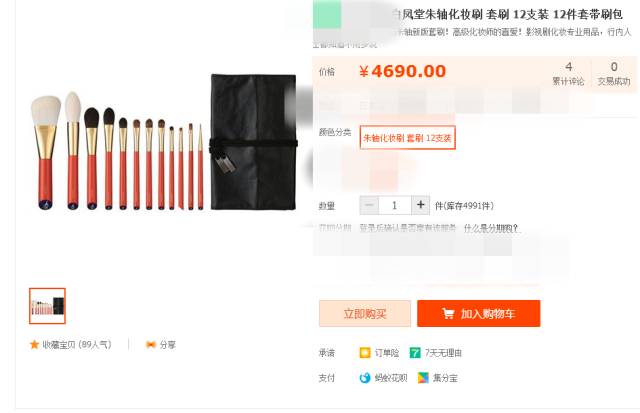Select the 朱轴化妆刷 套刷 12支装 option
The width and height of the screenshot is (640, 413).
pos(407,138)
